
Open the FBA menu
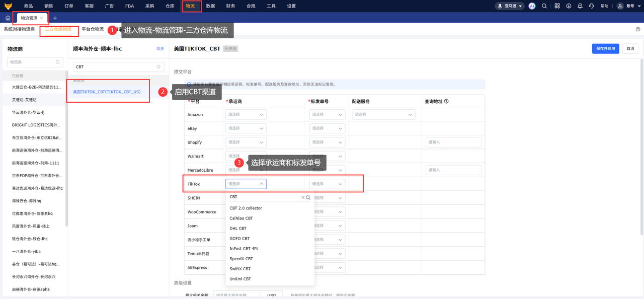[x=129, y=6]
